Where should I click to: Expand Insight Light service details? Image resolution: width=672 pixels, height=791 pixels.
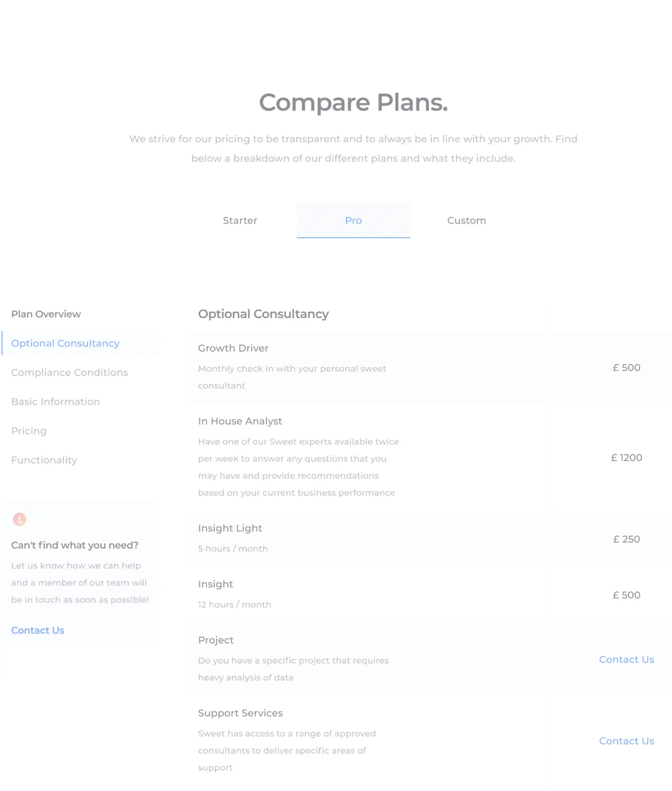click(230, 528)
